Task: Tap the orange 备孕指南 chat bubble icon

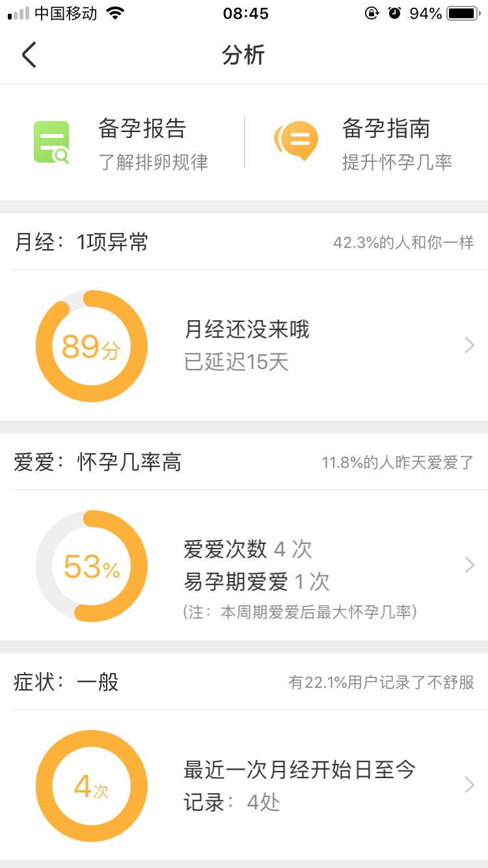Action: pos(297,141)
